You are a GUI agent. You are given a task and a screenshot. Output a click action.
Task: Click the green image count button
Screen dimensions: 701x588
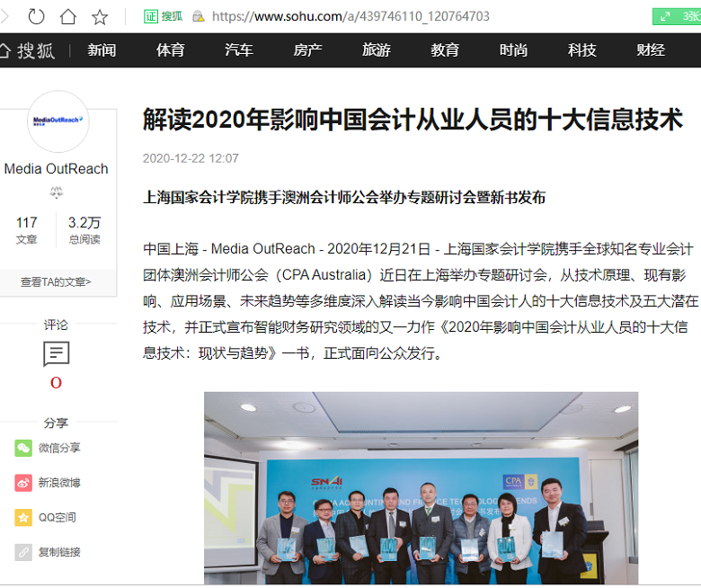tap(676, 16)
